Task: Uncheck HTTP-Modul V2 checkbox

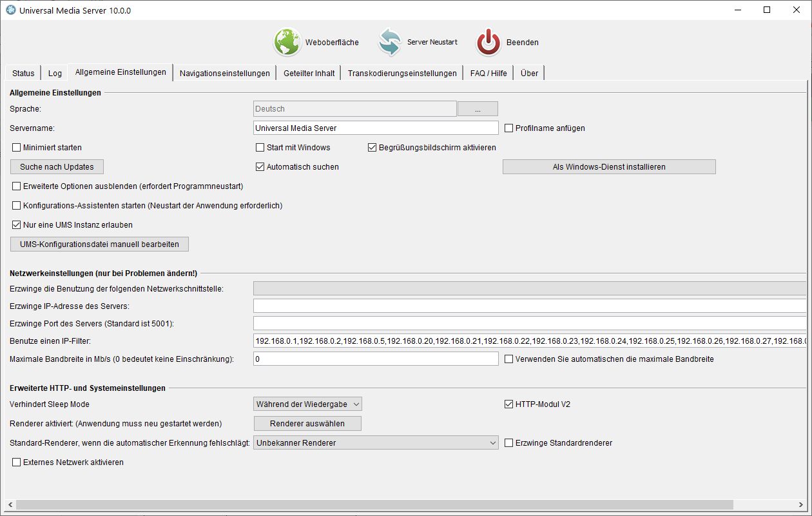Action: (x=509, y=404)
